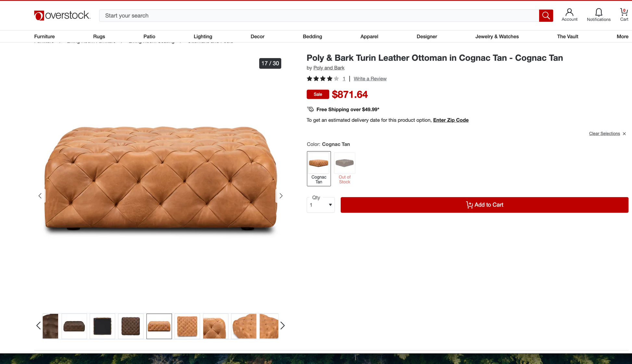Clear Selections using the X
This screenshot has width=632, height=364.
click(x=624, y=134)
